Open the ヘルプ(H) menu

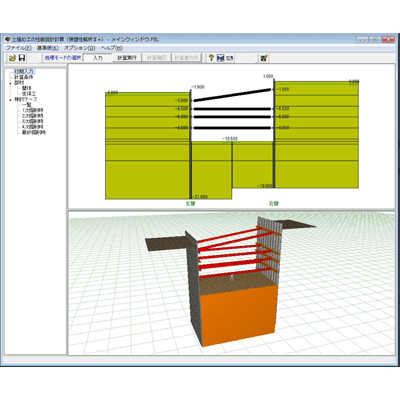112,48
